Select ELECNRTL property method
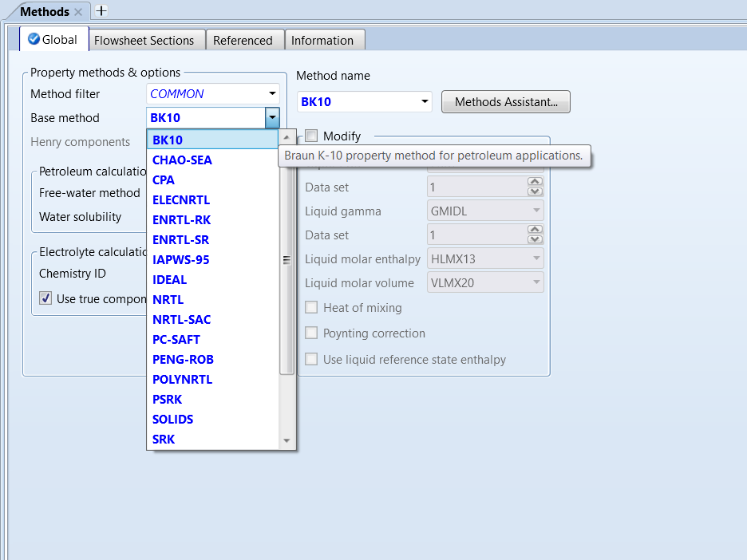Screen dimensions: 747x560 (212, 200)
